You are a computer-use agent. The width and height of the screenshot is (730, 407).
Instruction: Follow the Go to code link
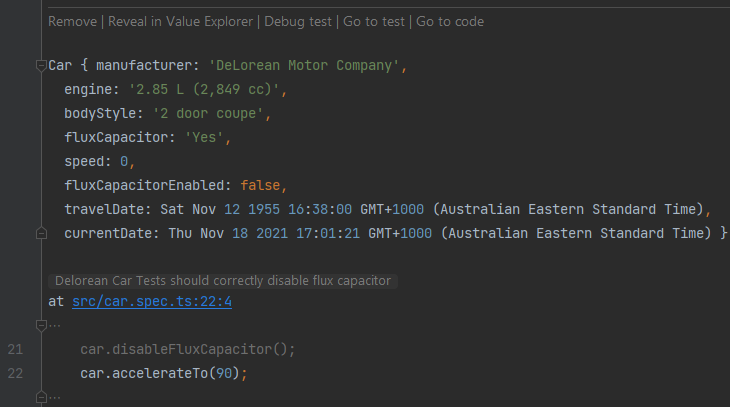pyautogui.click(x=450, y=21)
